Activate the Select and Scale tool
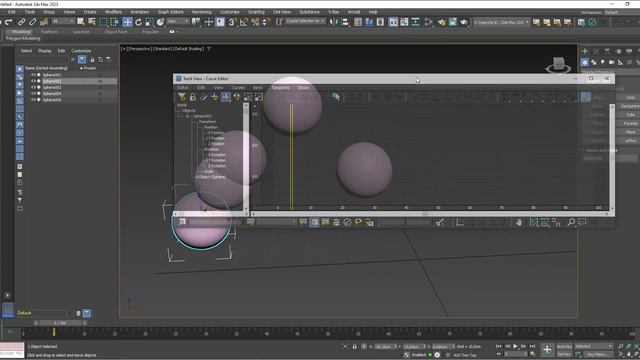640x360 pixels. tap(149, 22)
